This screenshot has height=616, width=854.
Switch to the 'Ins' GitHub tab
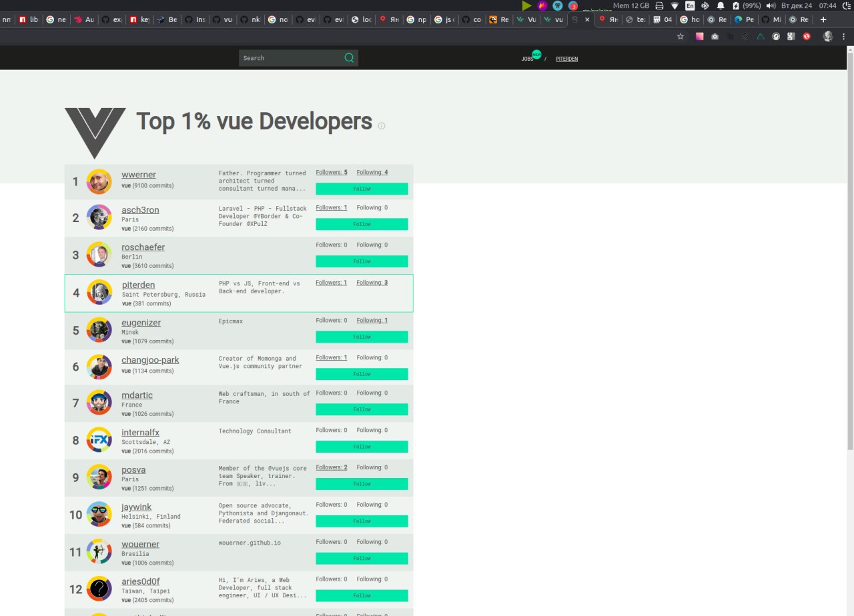pos(195,19)
